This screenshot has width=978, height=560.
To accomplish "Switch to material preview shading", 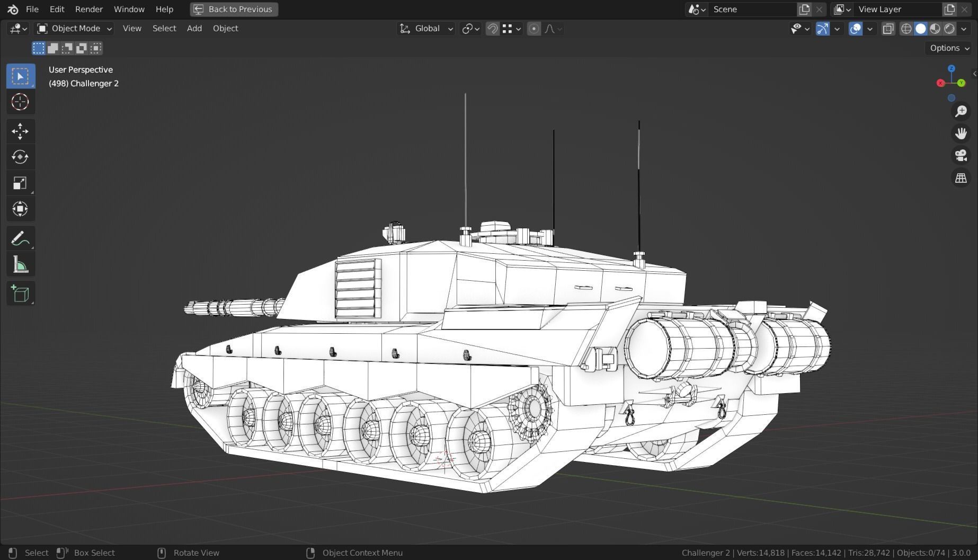I will [x=935, y=29].
